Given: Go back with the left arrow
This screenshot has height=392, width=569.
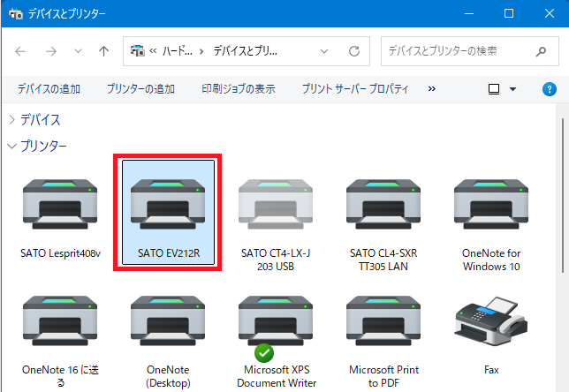Looking at the screenshot, I should (x=20, y=51).
